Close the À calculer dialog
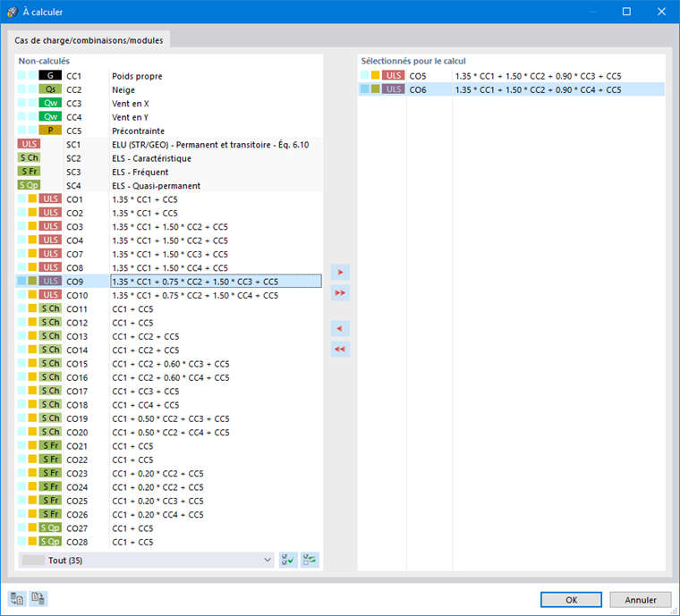Viewport: 680px width, 616px height. (x=661, y=12)
